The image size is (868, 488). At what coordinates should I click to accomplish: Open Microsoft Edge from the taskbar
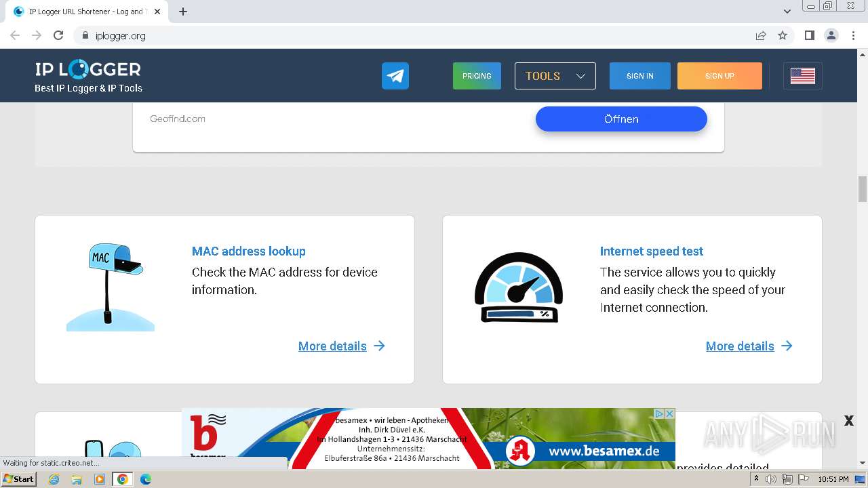pyautogui.click(x=146, y=479)
